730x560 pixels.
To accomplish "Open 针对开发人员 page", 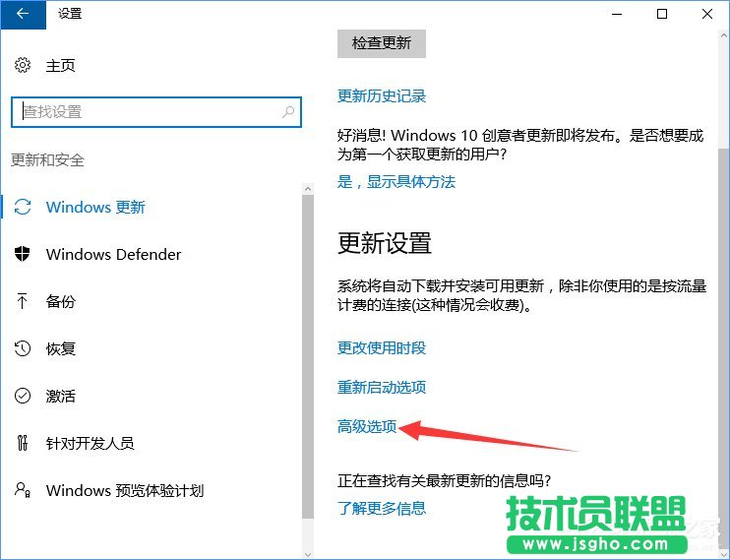I will point(90,443).
